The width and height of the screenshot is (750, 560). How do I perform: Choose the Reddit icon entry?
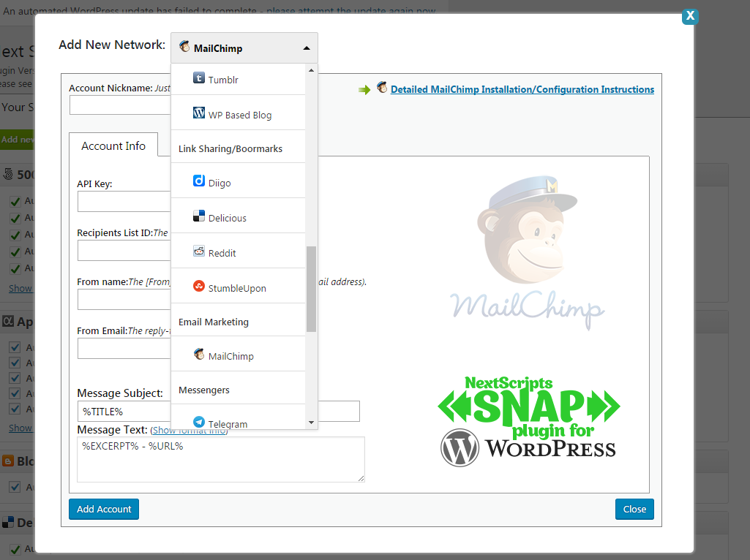(199, 251)
